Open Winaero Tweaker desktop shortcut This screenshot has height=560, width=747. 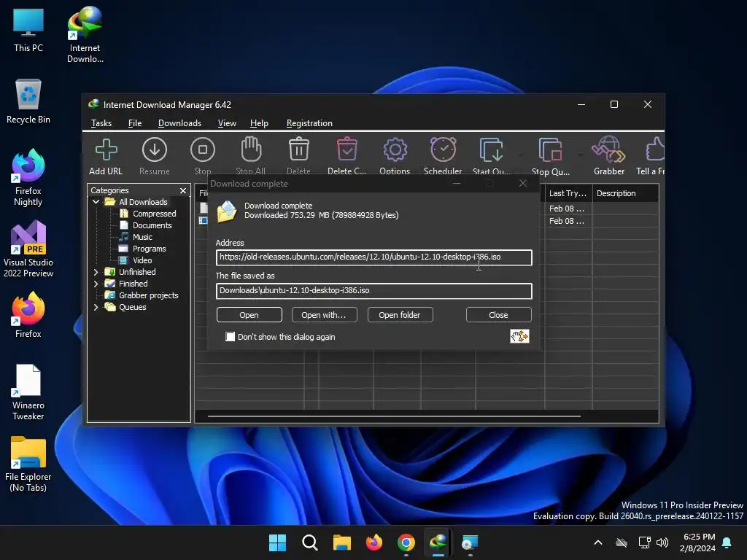click(x=28, y=392)
